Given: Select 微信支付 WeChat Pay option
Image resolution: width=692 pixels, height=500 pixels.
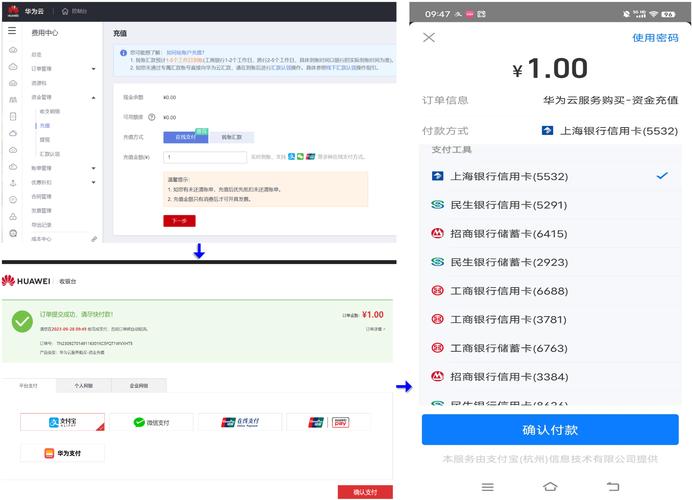Looking at the screenshot, I should pyautogui.click(x=151, y=422).
